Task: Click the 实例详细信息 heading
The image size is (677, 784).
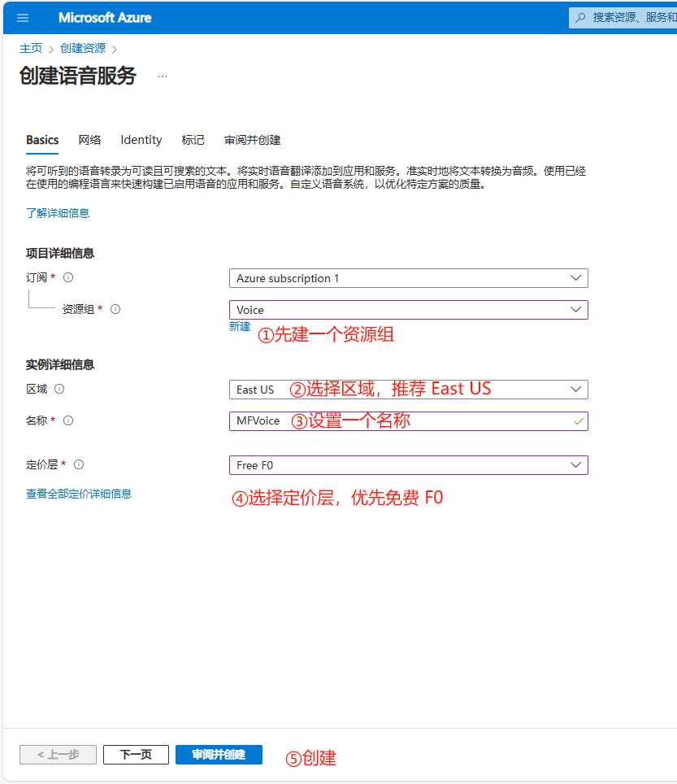Action: 60,365
